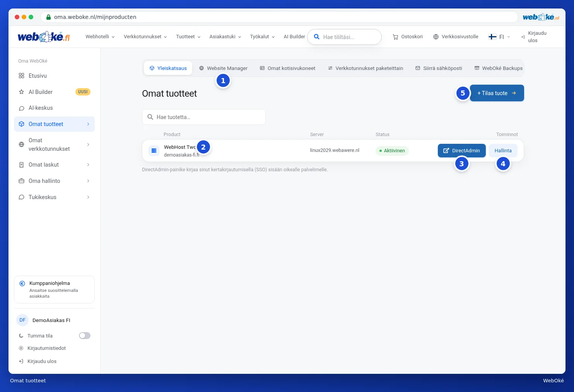This screenshot has width=574, height=392.
Task: Click the Tilaa tuote order button
Action: click(x=497, y=93)
